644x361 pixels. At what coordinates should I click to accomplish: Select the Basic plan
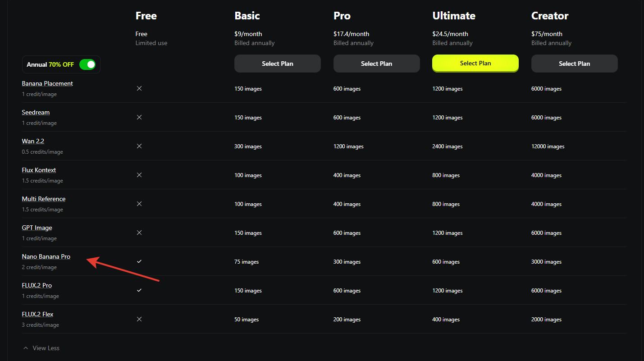(277, 64)
